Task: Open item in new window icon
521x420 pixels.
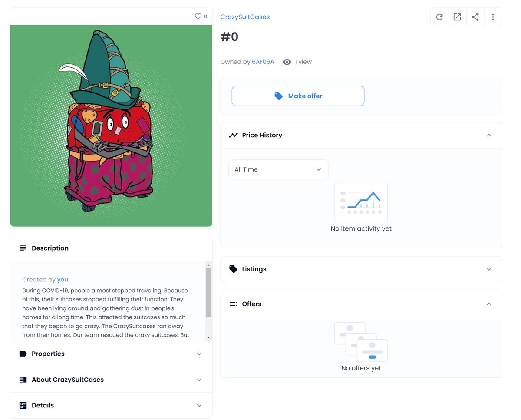Action: click(x=457, y=17)
